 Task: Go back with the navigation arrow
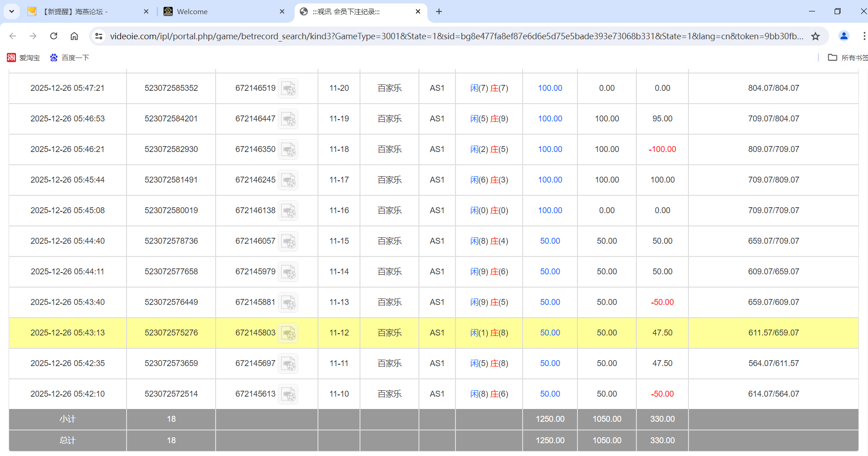[x=12, y=36]
